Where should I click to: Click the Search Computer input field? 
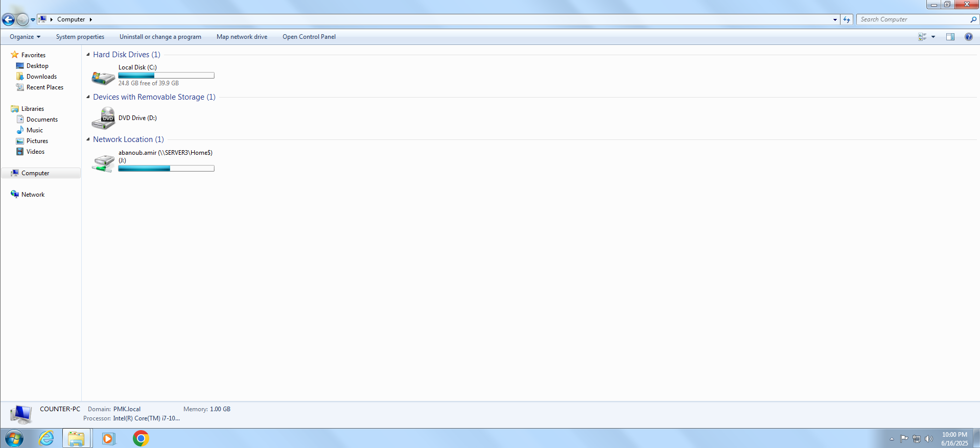(912, 19)
